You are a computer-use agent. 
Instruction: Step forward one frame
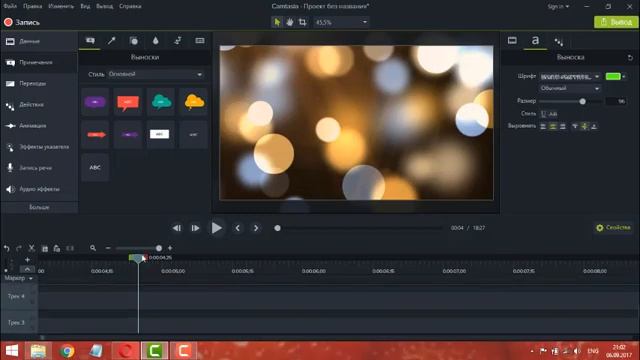(196, 228)
